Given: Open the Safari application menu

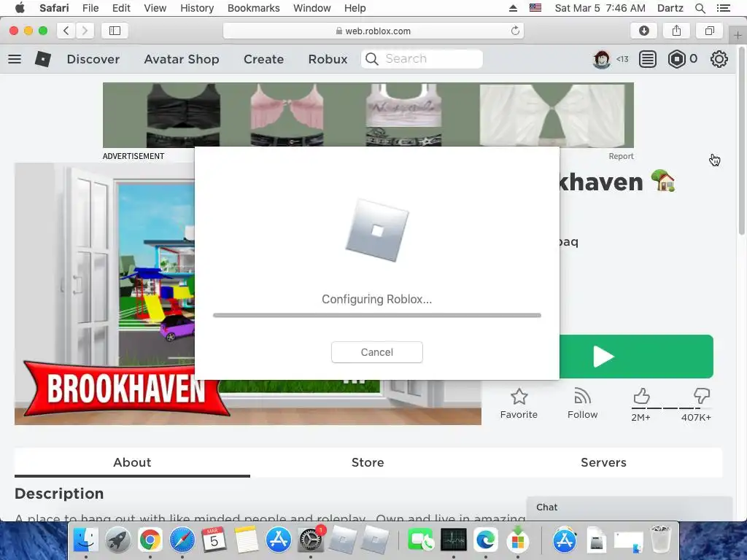Looking at the screenshot, I should pyautogui.click(x=54, y=8).
